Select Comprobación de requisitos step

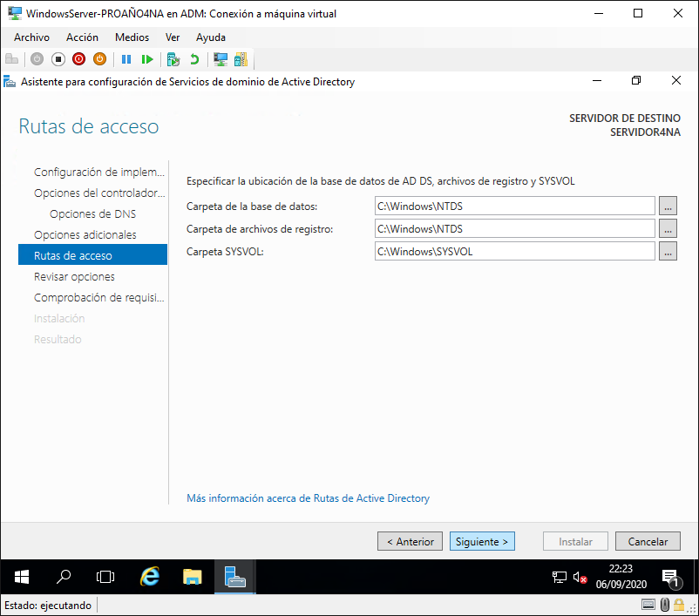click(x=99, y=298)
